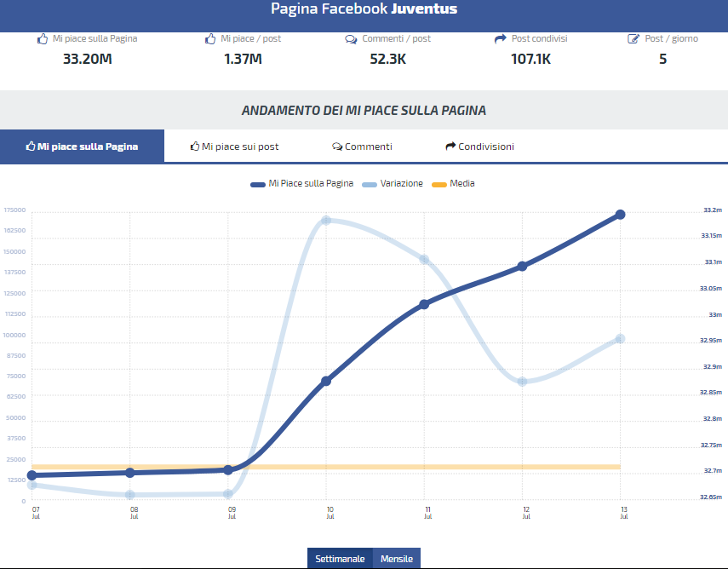Click light blue Variazione point on 07 Jul
The height and width of the screenshot is (569, 728).
(x=32, y=485)
